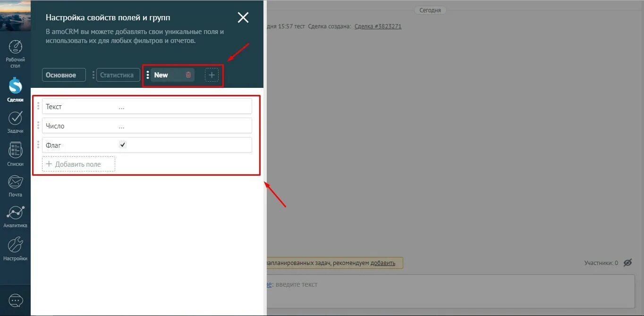Add a new group with plus button

[x=212, y=75]
